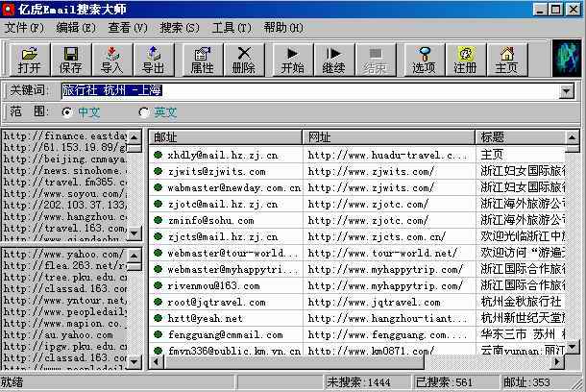Select the http://www.tour-world.net/ URL cell
Image resolution: width=586 pixels, height=392 pixels.
[x=389, y=253]
